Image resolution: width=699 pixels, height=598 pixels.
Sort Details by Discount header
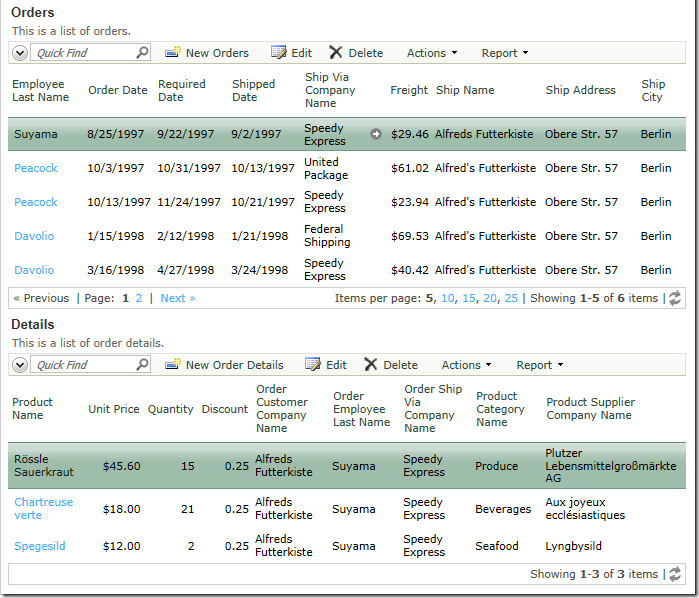[224, 409]
